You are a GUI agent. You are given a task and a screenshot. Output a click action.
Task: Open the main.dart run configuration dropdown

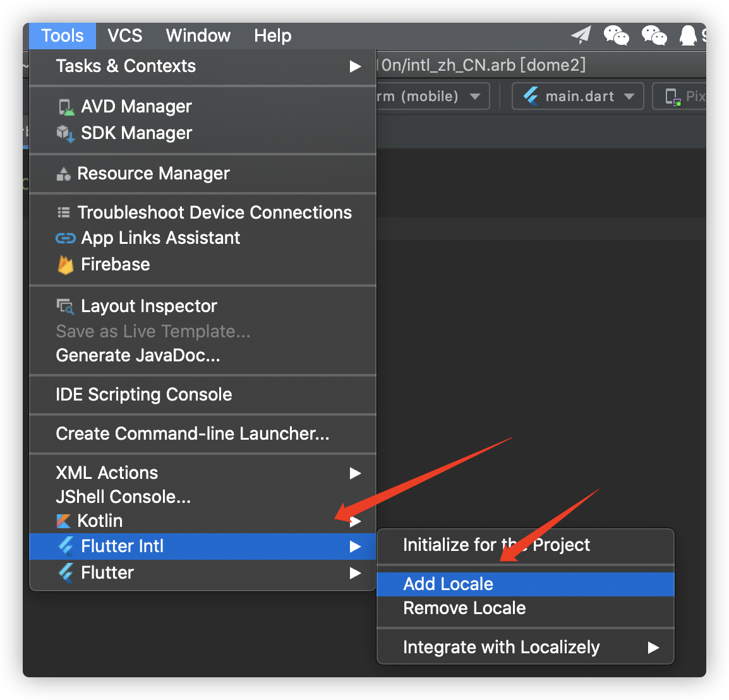point(578,96)
